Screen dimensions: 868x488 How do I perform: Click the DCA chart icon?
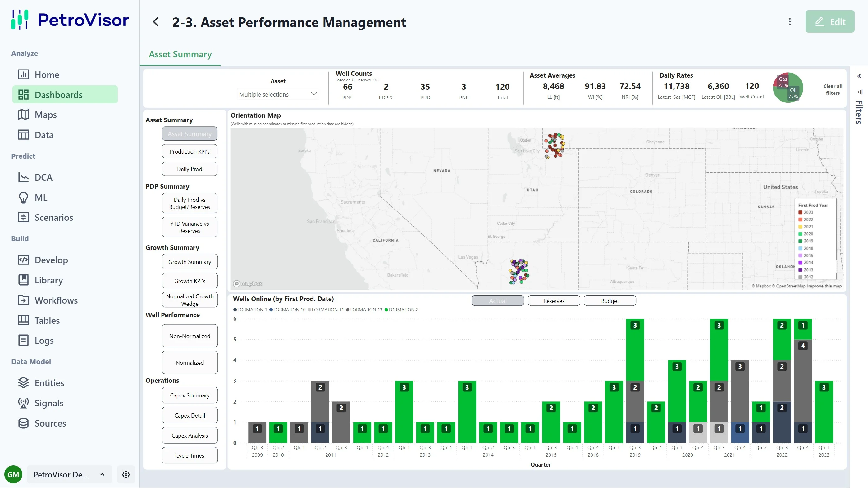point(23,177)
